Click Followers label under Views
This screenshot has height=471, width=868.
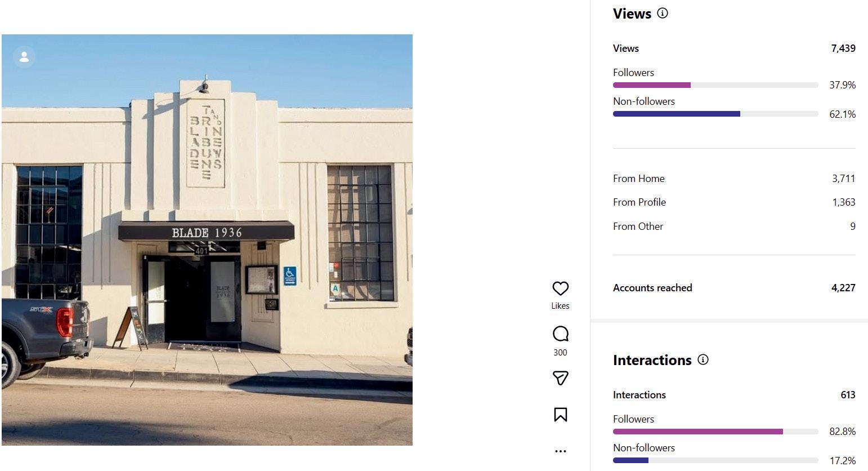point(633,73)
